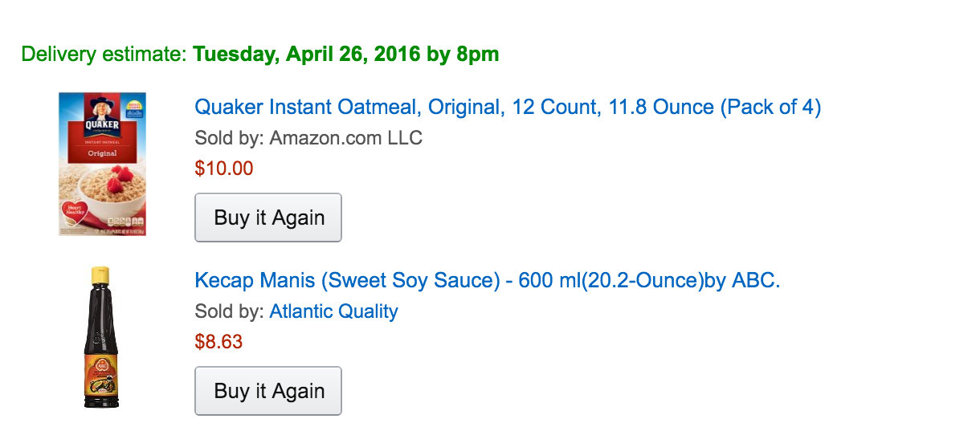Click the Quaker oatmeal box thumbnail
Image resolution: width=980 pixels, height=427 pixels.
tap(102, 164)
